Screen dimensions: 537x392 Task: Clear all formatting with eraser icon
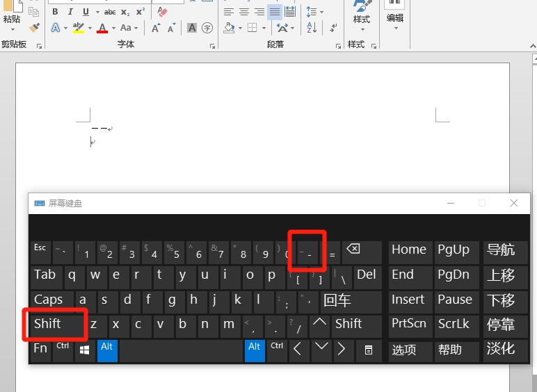(162, 12)
